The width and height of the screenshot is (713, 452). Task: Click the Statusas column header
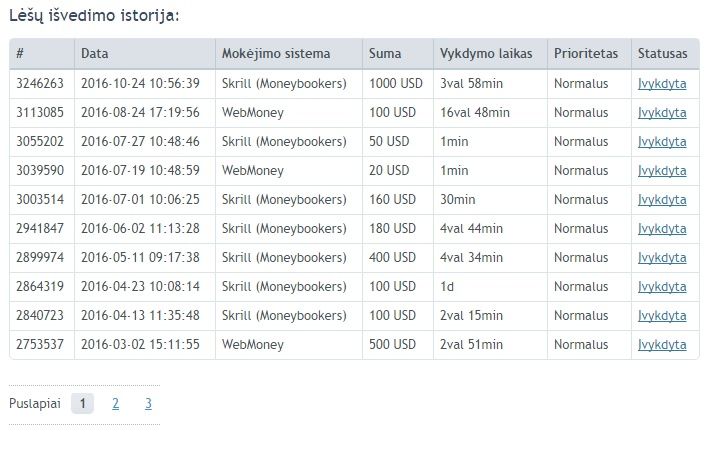click(665, 54)
